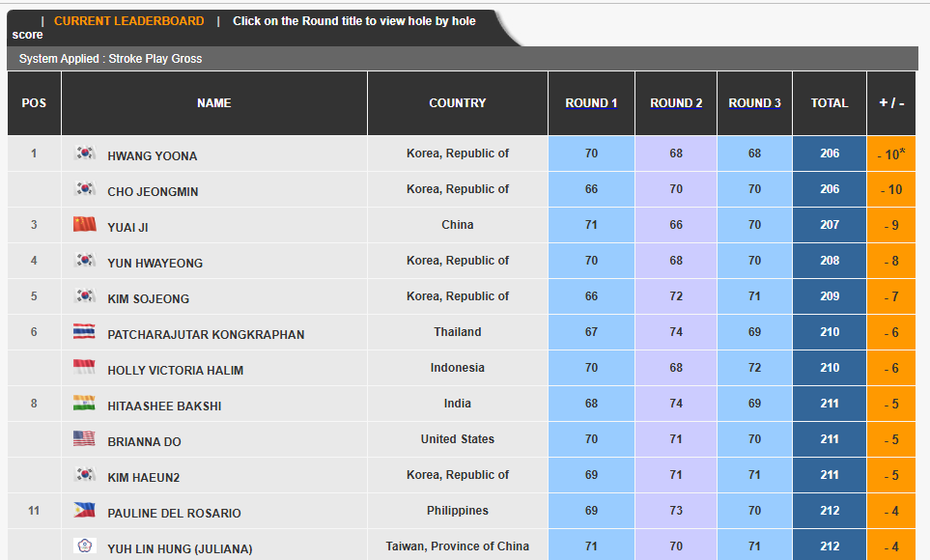Open Round 1 hole by hole scores
930x560 pixels.
591,103
